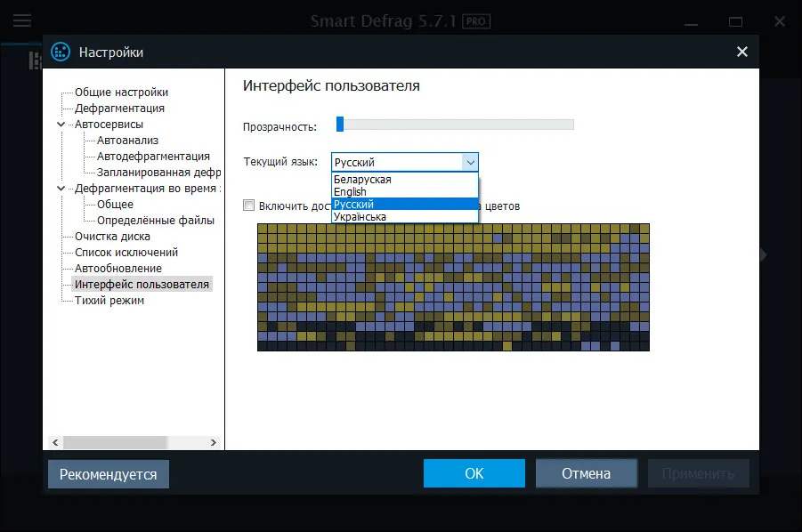Go to Очистка диска settings
802x532 pixels.
click(112, 236)
